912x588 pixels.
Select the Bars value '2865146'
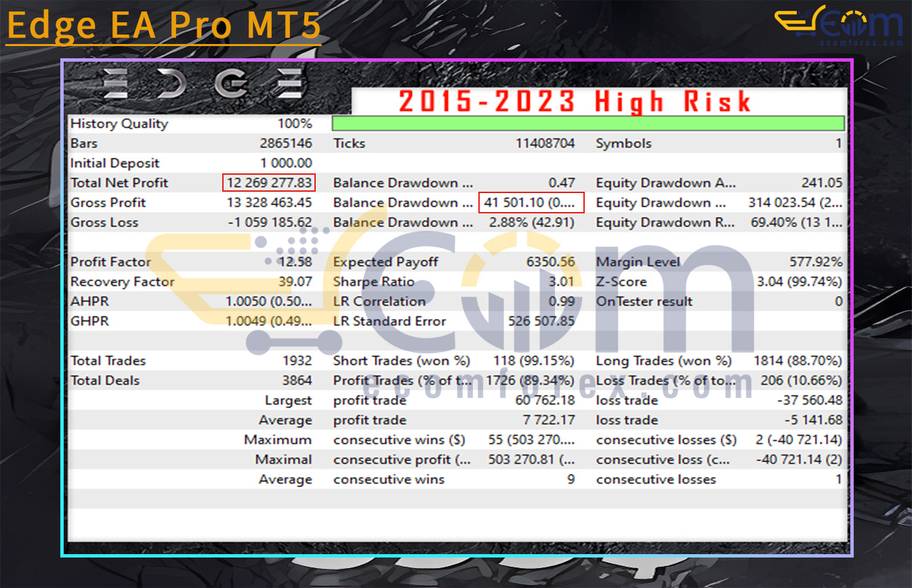point(286,144)
